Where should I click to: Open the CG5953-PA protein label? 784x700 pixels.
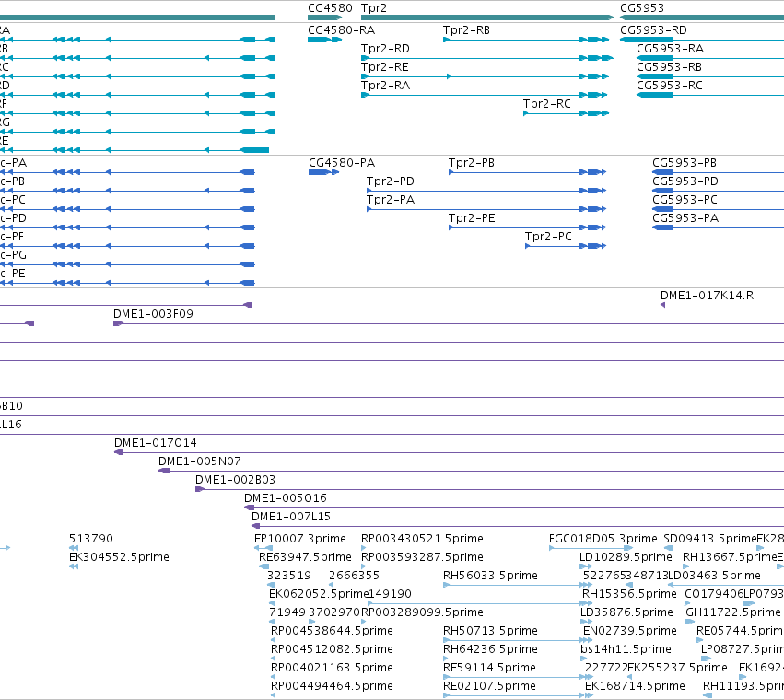coord(685,218)
